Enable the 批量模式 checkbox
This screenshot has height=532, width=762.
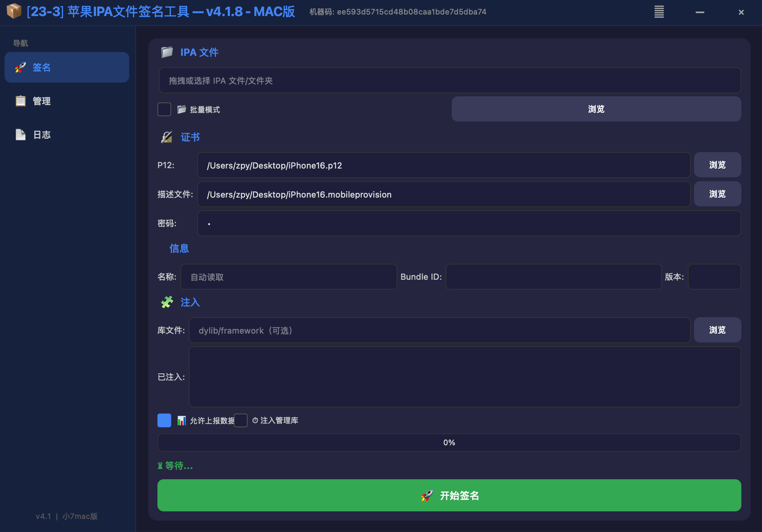[164, 109]
